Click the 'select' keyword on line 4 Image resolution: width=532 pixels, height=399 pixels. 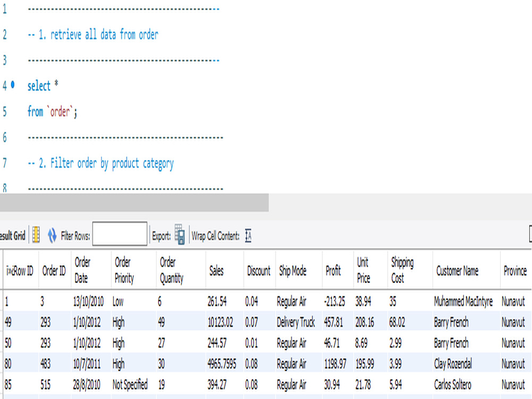tap(39, 86)
